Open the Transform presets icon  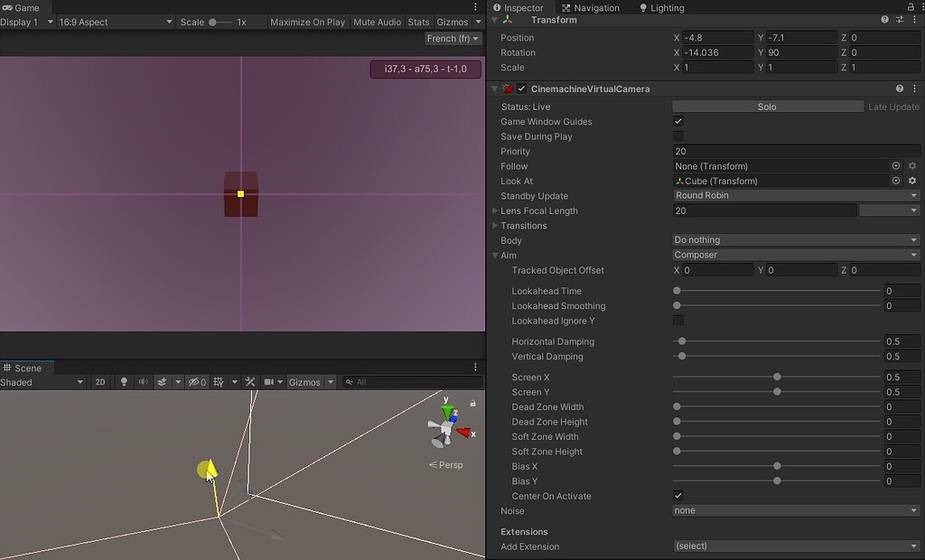click(899, 19)
